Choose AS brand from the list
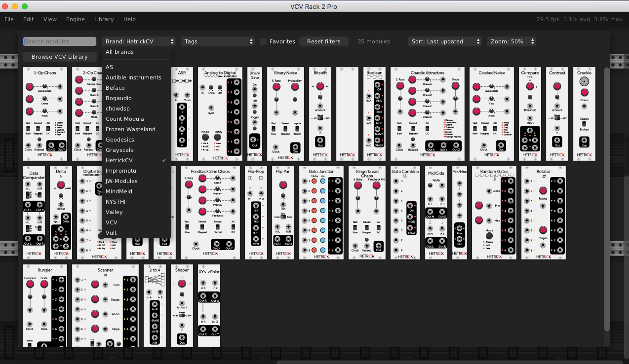The height and width of the screenshot is (364, 629). pos(136,67)
